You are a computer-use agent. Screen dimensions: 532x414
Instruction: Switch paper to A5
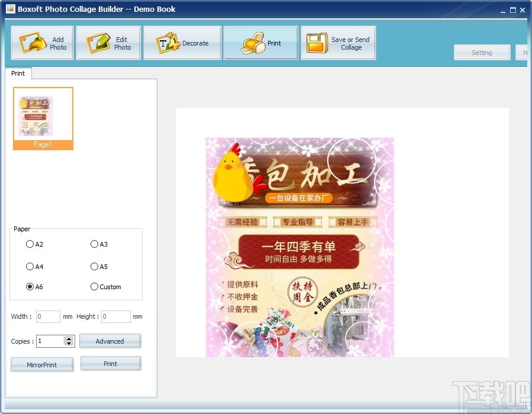pyautogui.click(x=94, y=267)
